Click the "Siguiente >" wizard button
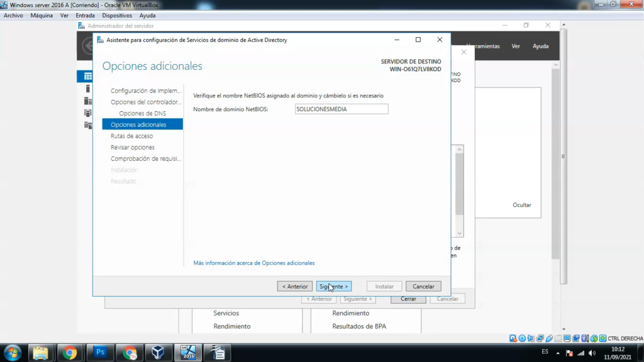 click(333, 286)
